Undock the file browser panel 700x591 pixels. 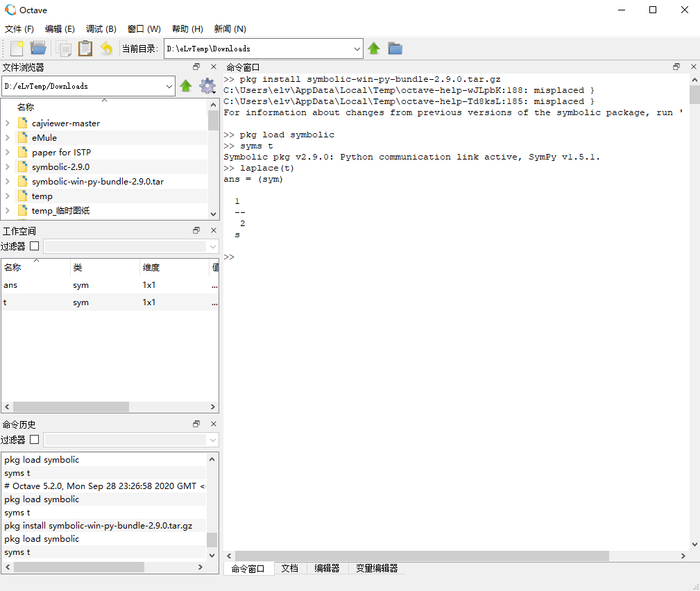point(196,67)
